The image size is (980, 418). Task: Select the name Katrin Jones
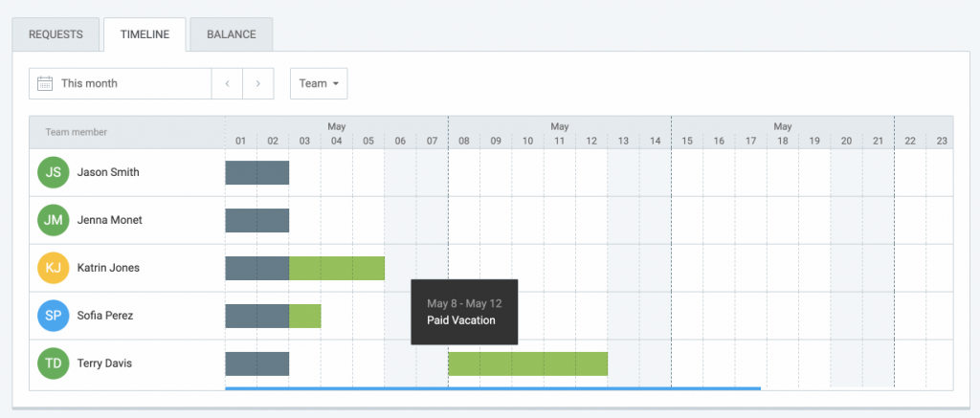tap(108, 268)
